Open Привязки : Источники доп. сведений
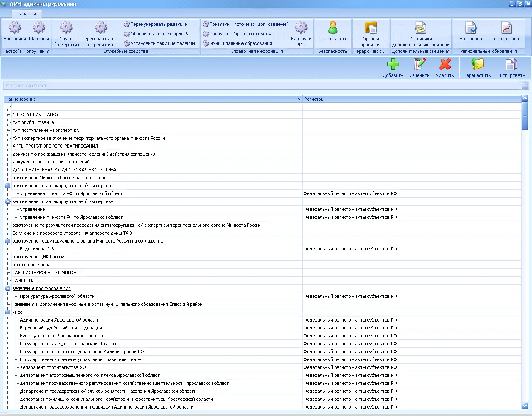 pos(246,24)
